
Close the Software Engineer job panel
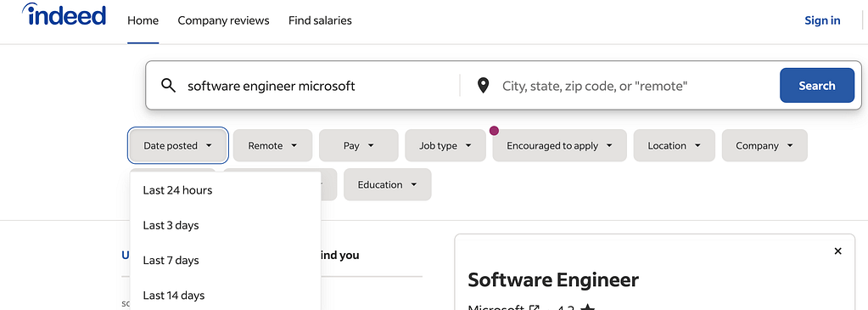tap(837, 251)
